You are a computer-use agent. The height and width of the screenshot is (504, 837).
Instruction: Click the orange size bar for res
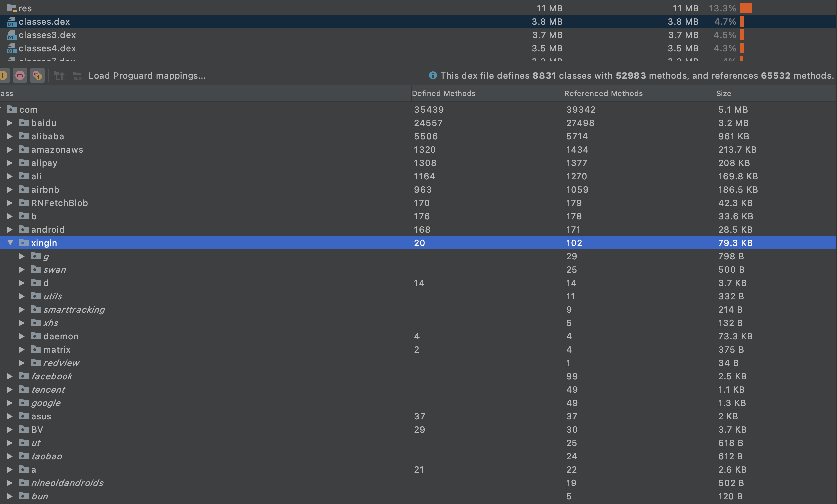(746, 7)
